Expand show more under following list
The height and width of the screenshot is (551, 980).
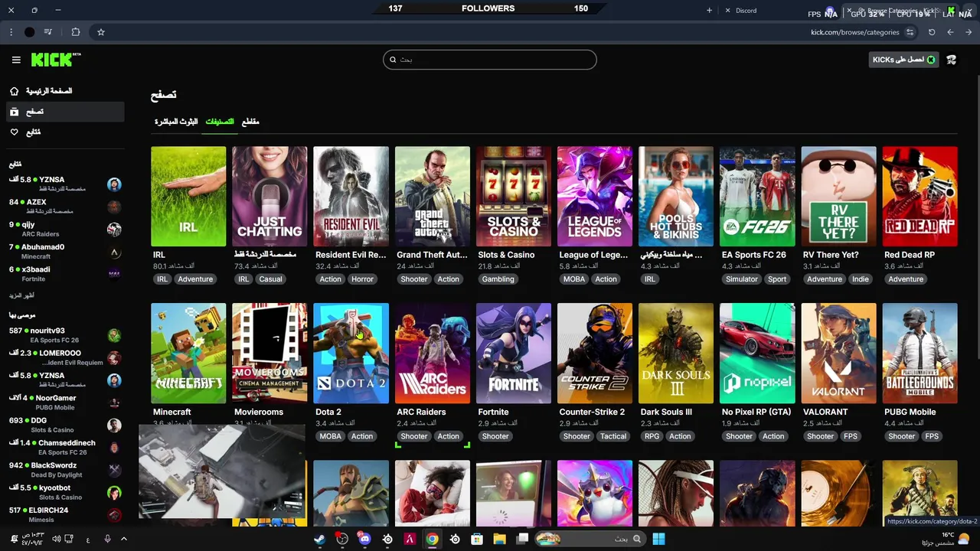(21, 295)
